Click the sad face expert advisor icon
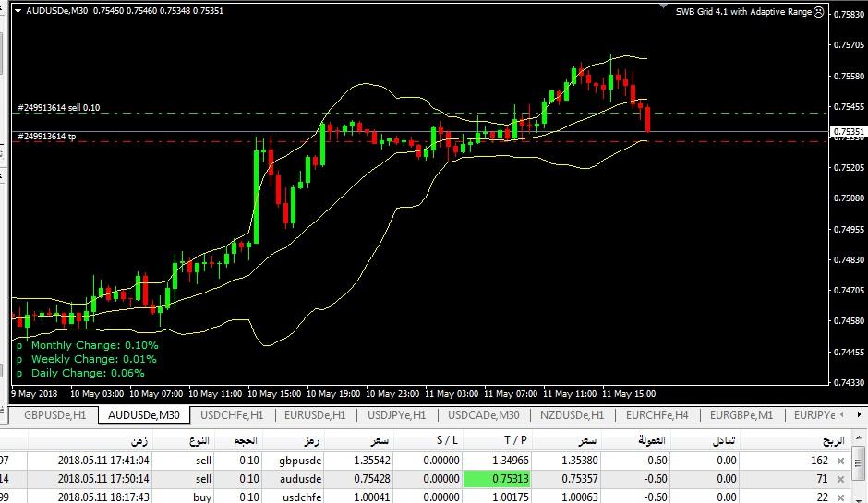868x503 pixels. click(x=819, y=12)
